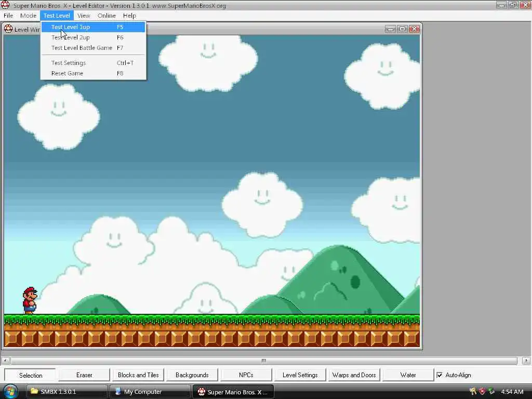This screenshot has width=532, height=399.
Task: Choose Test Level Battle Game
Action: [94, 48]
